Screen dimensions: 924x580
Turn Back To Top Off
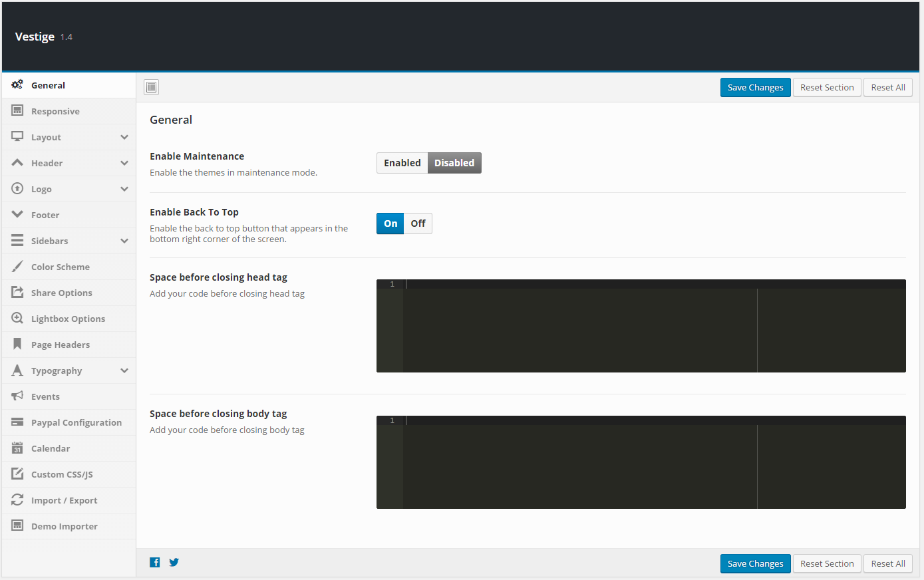tap(418, 223)
